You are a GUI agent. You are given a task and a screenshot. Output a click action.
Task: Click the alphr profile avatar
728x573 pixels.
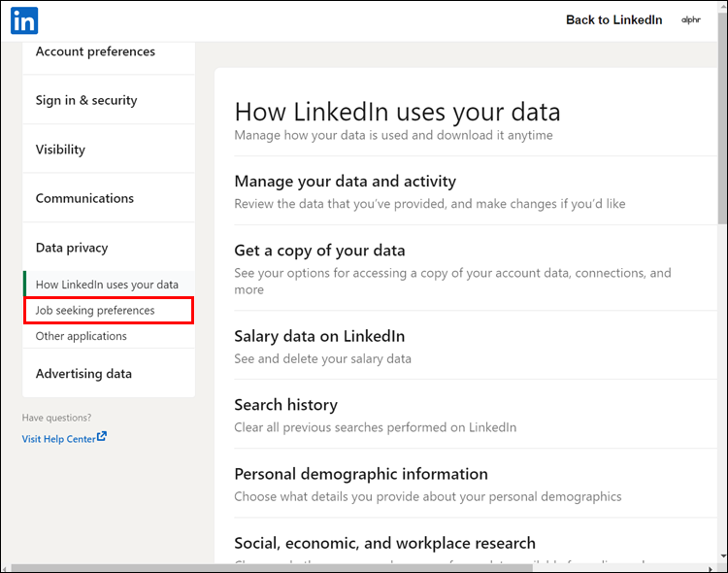691,19
